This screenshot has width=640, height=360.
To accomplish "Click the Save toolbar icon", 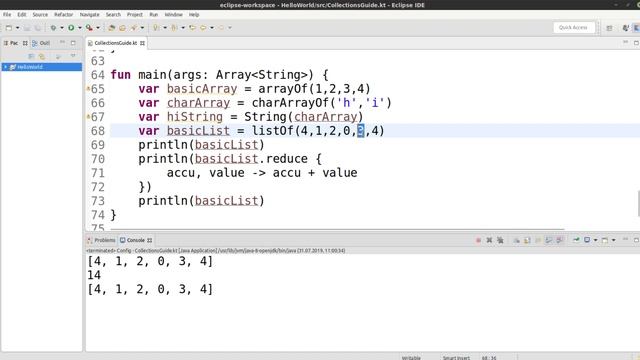I will click(27, 28).
